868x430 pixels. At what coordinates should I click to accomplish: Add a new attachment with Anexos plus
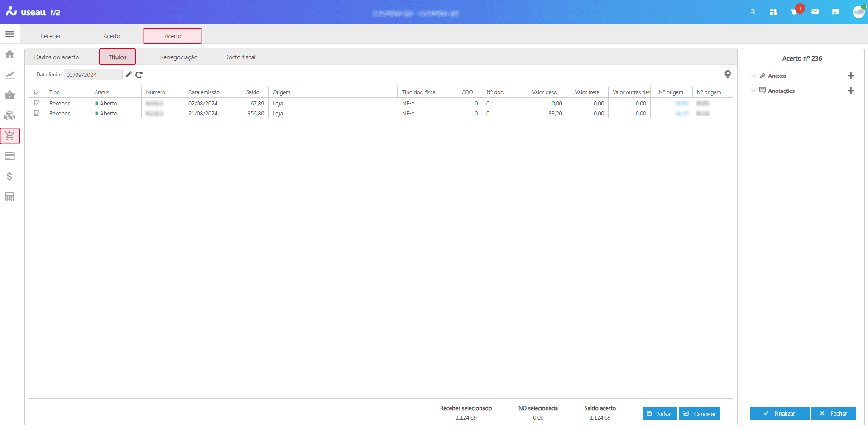tap(850, 76)
